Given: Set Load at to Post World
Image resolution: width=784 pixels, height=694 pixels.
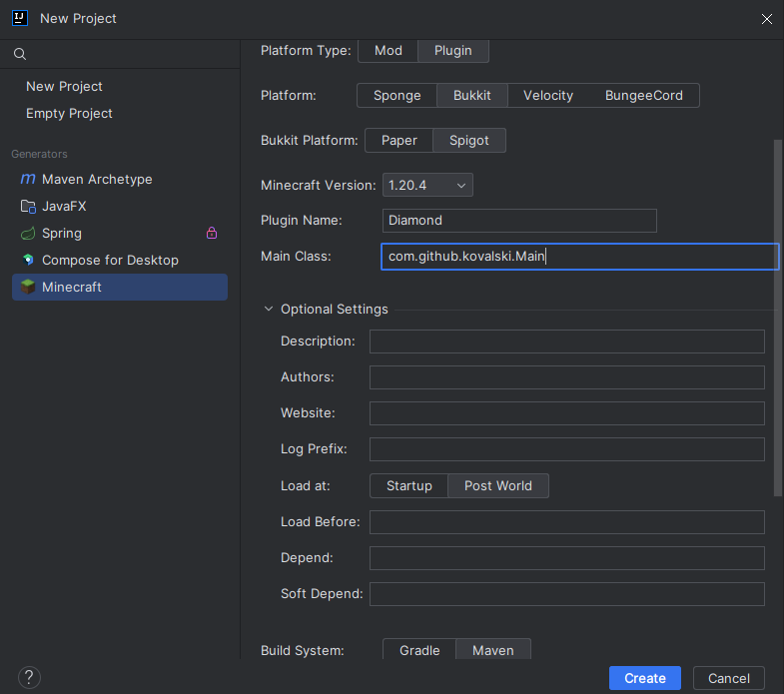Looking at the screenshot, I should tap(498, 486).
